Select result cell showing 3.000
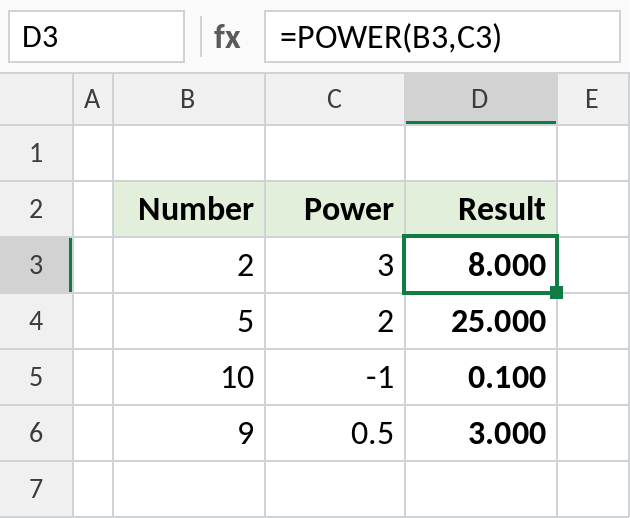630x518 pixels. [x=481, y=433]
